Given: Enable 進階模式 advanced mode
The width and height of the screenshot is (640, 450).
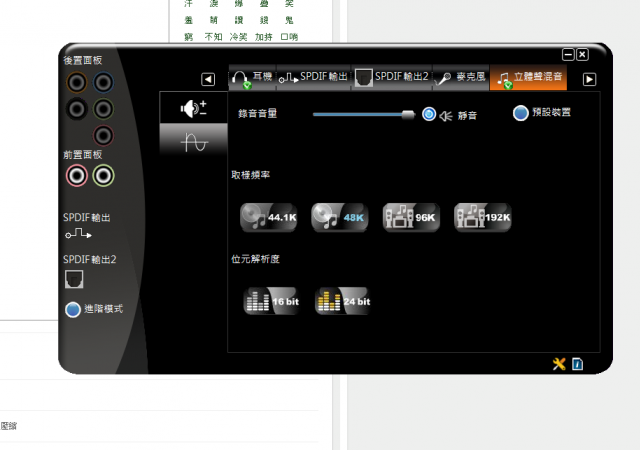Looking at the screenshot, I should point(73,310).
